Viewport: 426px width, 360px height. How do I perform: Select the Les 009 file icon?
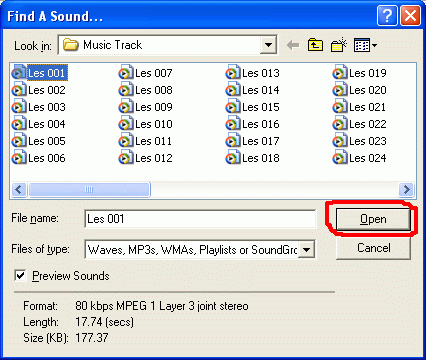126,107
